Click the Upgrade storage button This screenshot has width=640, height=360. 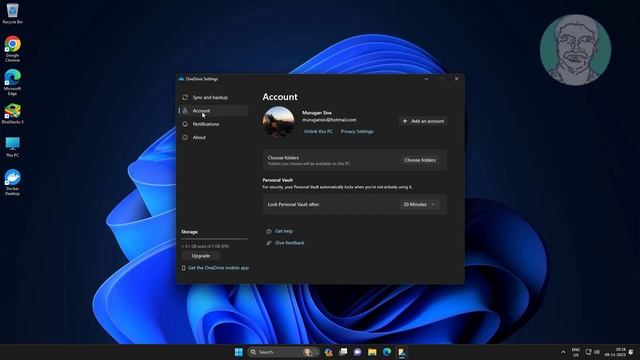(201, 256)
